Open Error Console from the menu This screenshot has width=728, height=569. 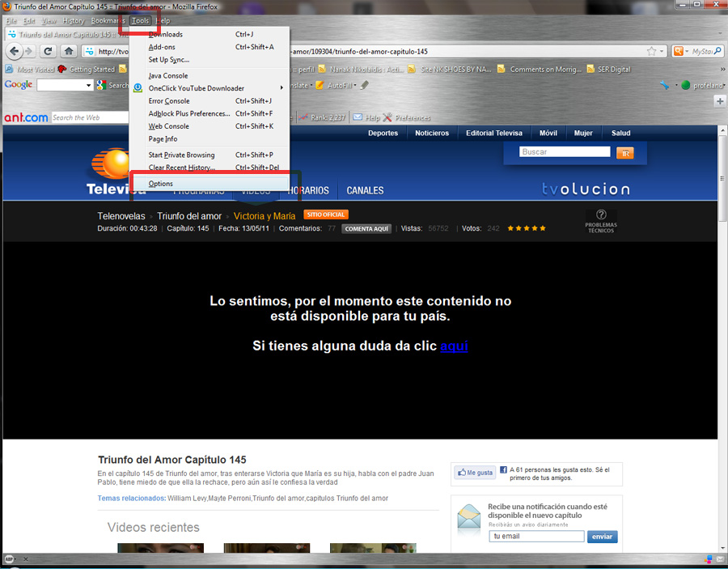coord(210,101)
